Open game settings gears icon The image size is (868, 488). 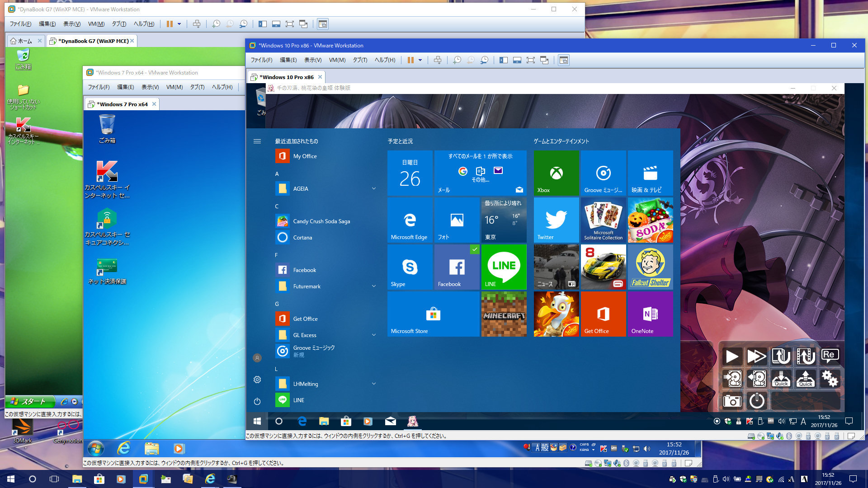(x=830, y=379)
